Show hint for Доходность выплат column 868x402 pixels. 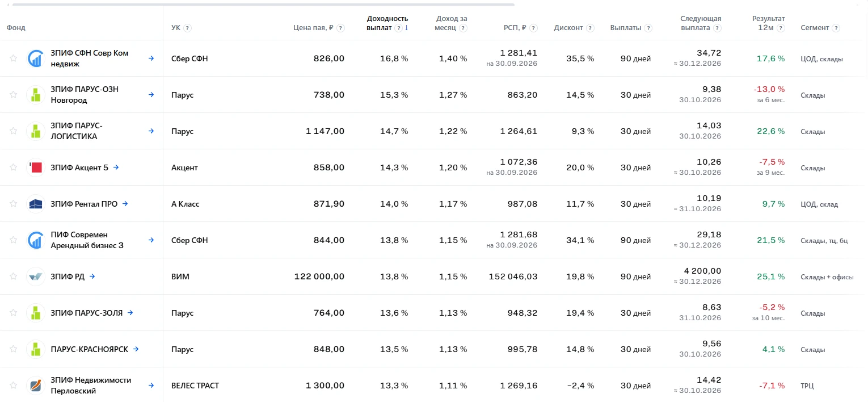click(x=398, y=28)
